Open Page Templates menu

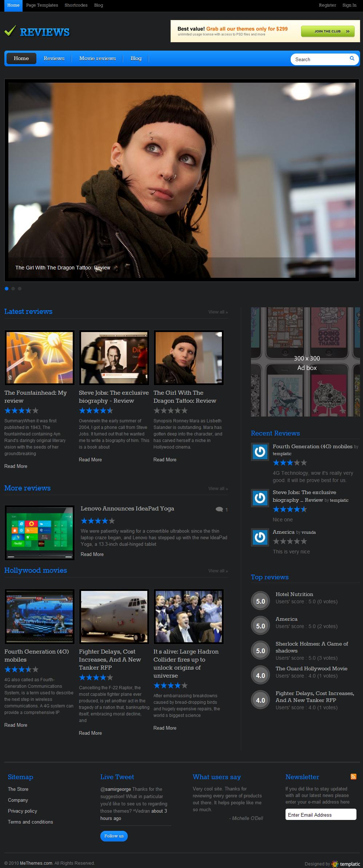(x=42, y=5)
